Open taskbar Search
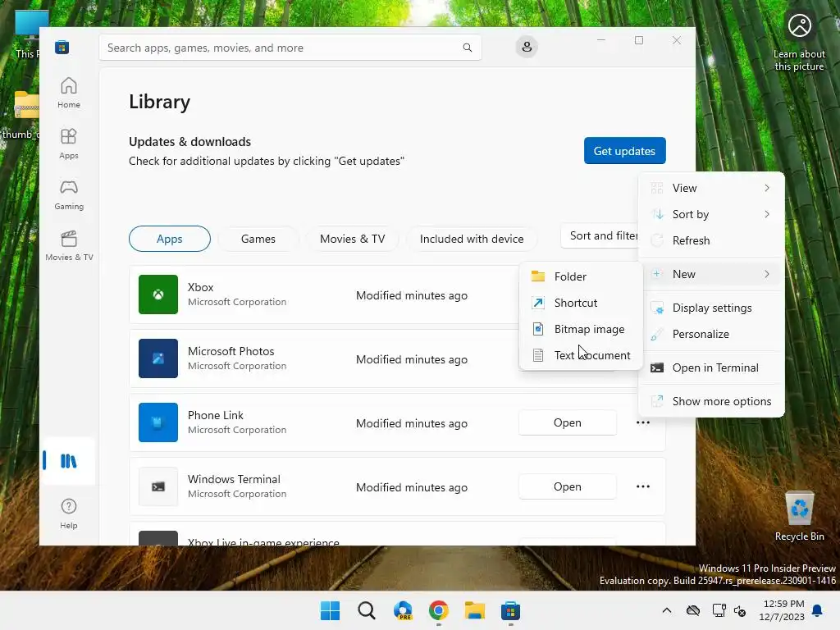Image resolution: width=840 pixels, height=630 pixels. pyautogui.click(x=367, y=610)
